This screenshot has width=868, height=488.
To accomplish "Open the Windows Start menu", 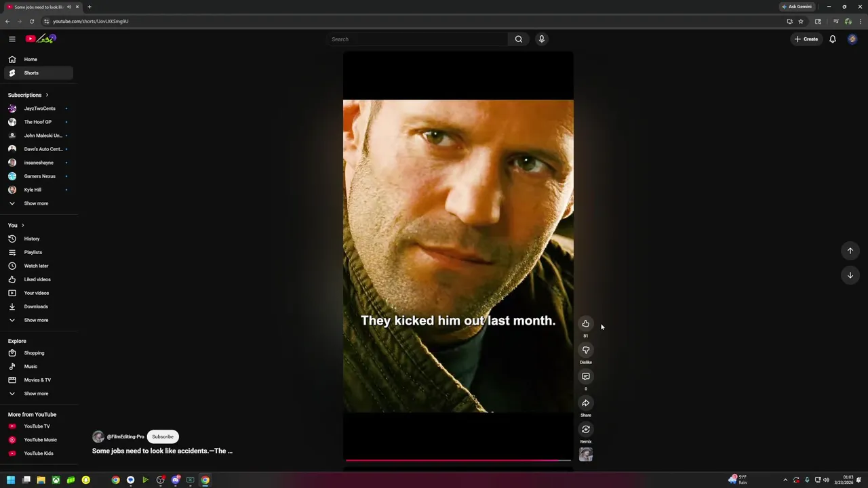I will pyautogui.click(x=11, y=480).
